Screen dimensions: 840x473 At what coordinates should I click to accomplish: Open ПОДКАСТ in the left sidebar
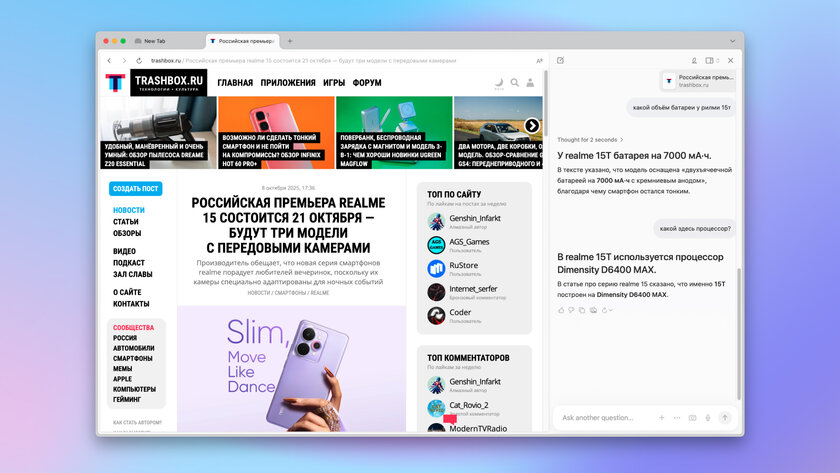click(129, 262)
